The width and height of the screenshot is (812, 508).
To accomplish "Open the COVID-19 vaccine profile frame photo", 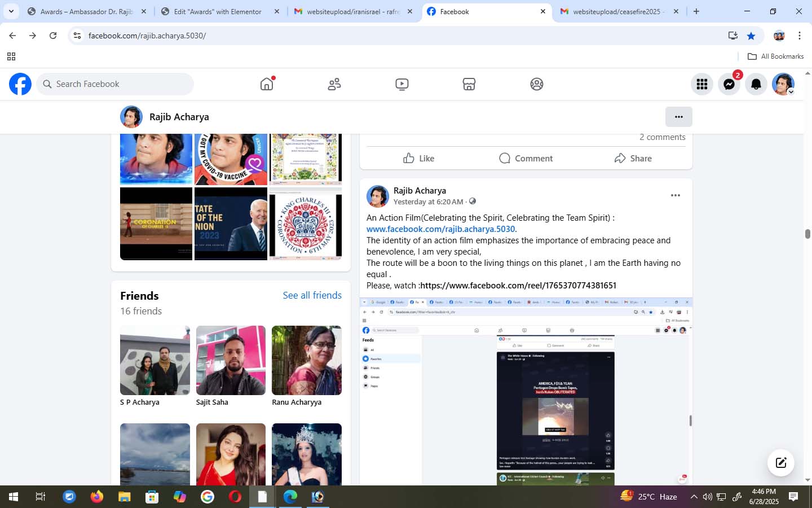I will pos(231,160).
